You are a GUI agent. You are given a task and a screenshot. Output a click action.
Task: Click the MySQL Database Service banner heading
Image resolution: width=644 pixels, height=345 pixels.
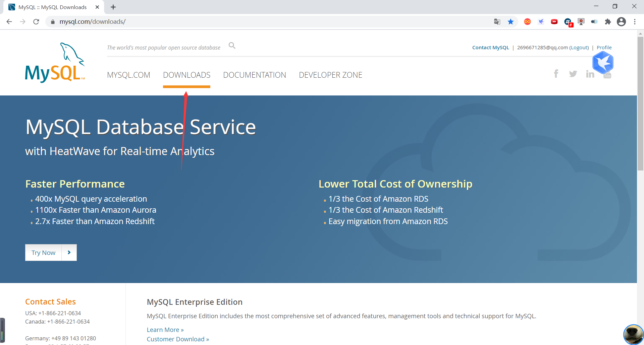(141, 127)
